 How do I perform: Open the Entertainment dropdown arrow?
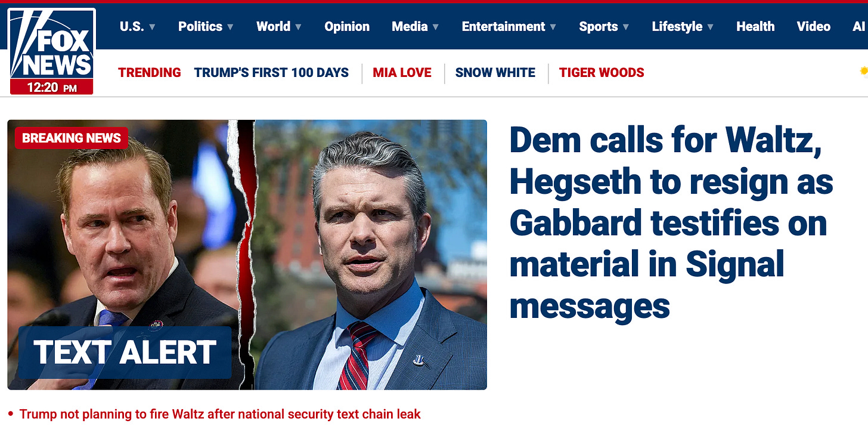pyautogui.click(x=553, y=27)
